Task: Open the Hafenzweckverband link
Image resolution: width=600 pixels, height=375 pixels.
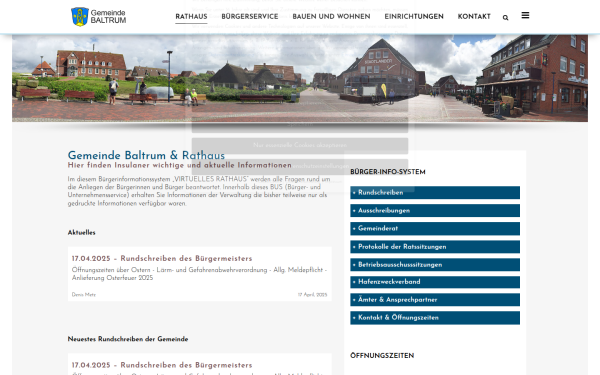Action: point(435,282)
